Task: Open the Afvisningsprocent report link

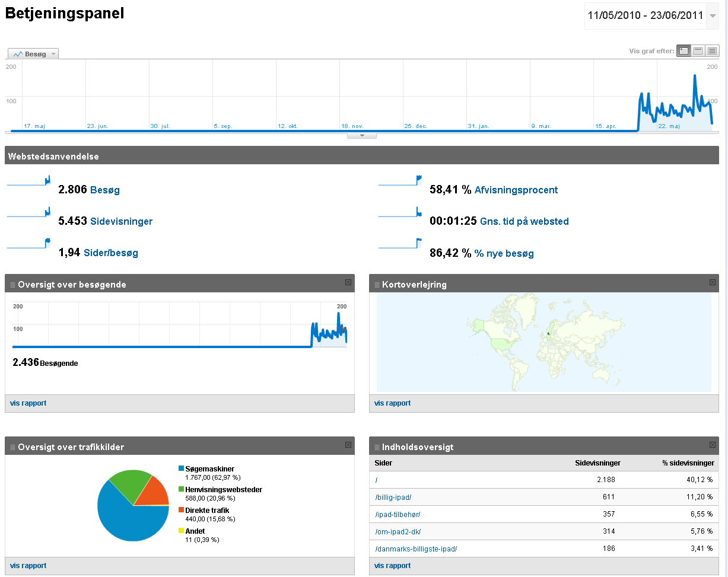Action: 516,190
